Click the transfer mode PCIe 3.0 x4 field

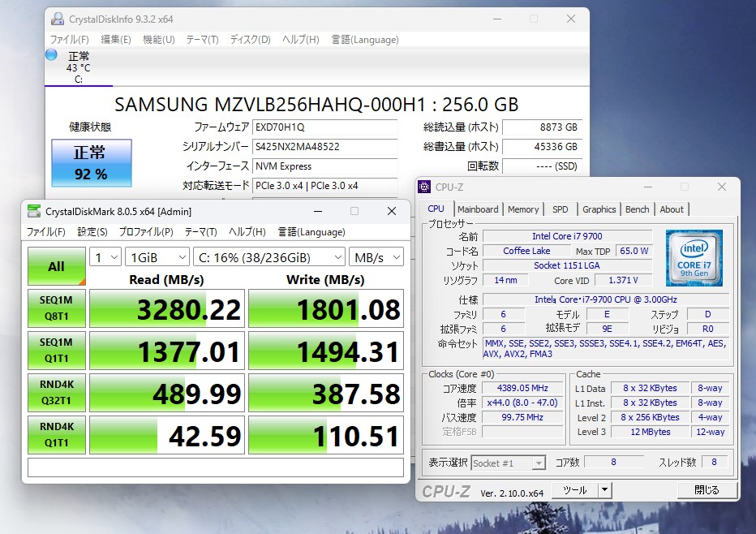[x=324, y=186]
